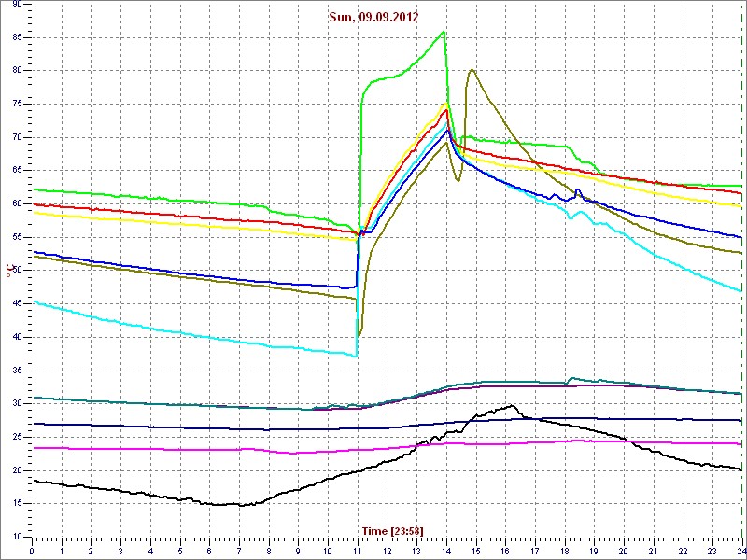This screenshot has height=560, width=747.
Task: Select the 55 temperature axis label
Action: pos(16,237)
